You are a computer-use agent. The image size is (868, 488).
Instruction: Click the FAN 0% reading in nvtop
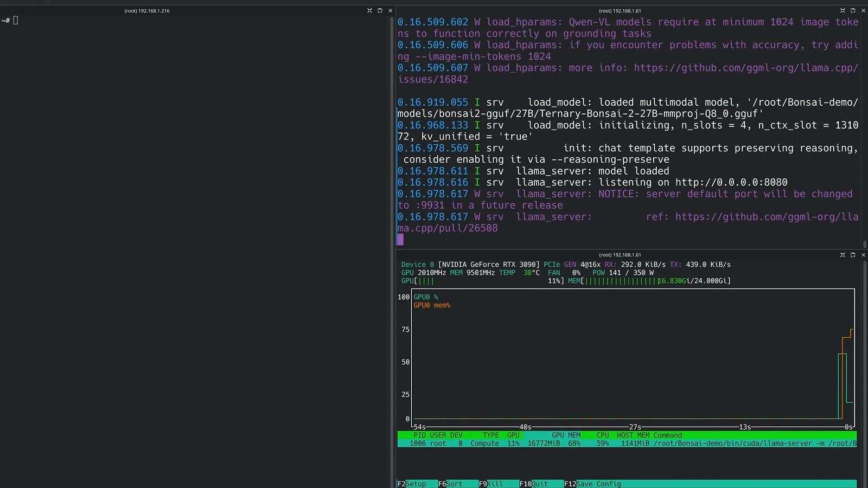564,273
